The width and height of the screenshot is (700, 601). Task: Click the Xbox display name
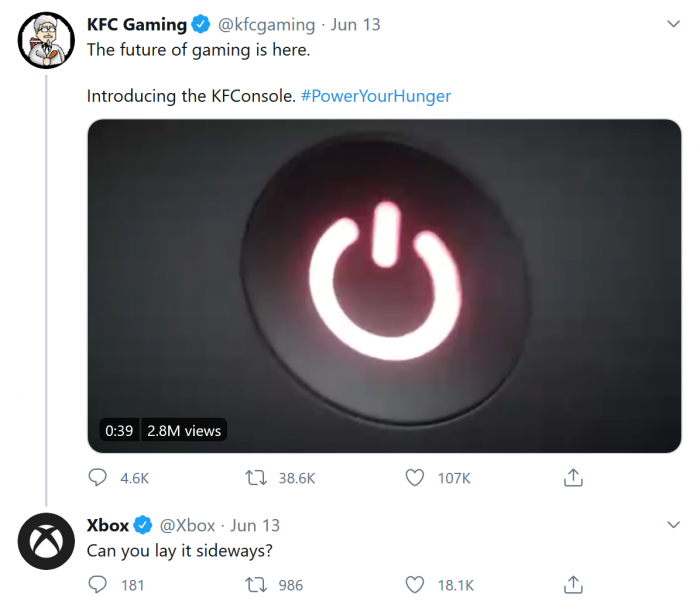[x=108, y=525]
